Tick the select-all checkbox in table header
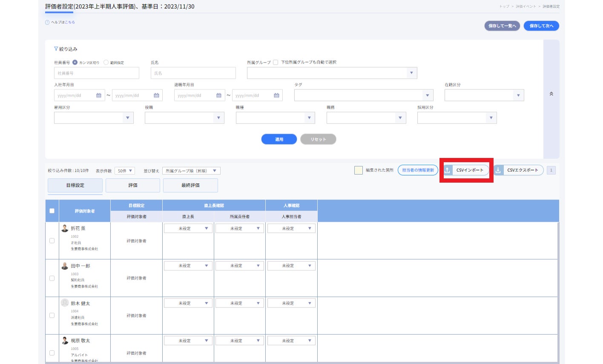The height and width of the screenshot is (364, 603). pyautogui.click(x=52, y=211)
